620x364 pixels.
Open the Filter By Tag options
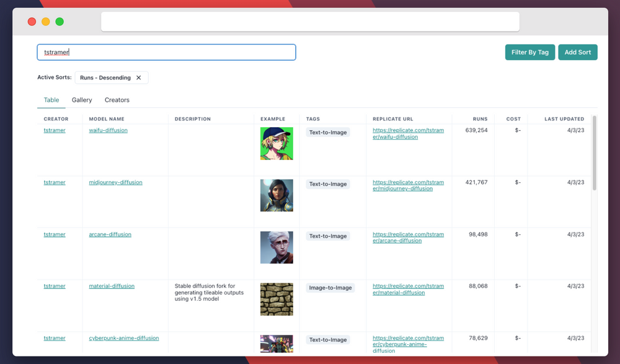[529, 52]
